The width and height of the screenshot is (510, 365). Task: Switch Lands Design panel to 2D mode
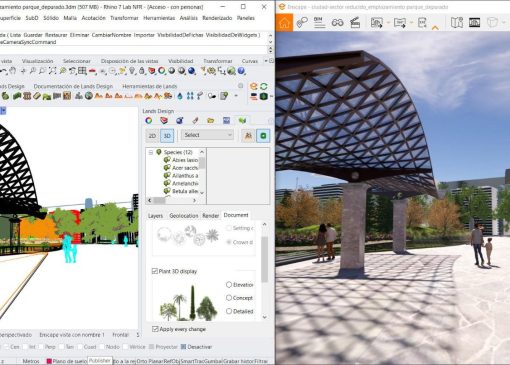[x=152, y=136]
